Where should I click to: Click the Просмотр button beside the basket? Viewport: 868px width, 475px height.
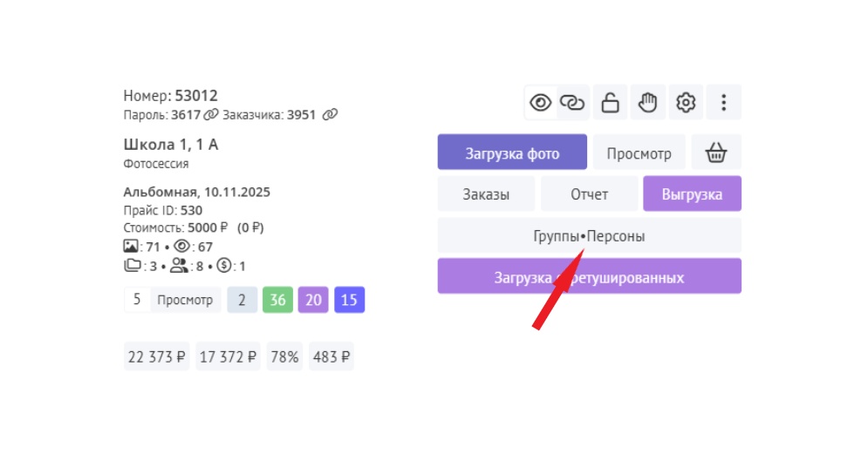pos(639,153)
